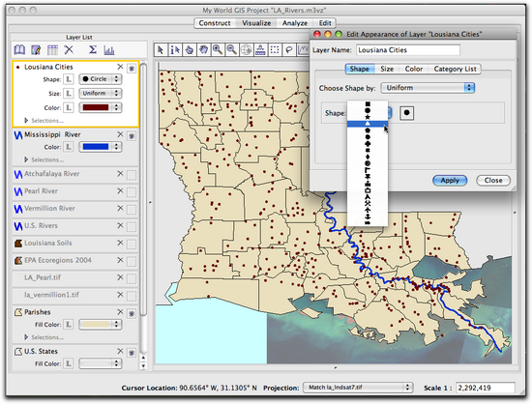The width and height of the screenshot is (532, 404).
Task: Hide the Mississippi River layer
Action: coord(132,136)
